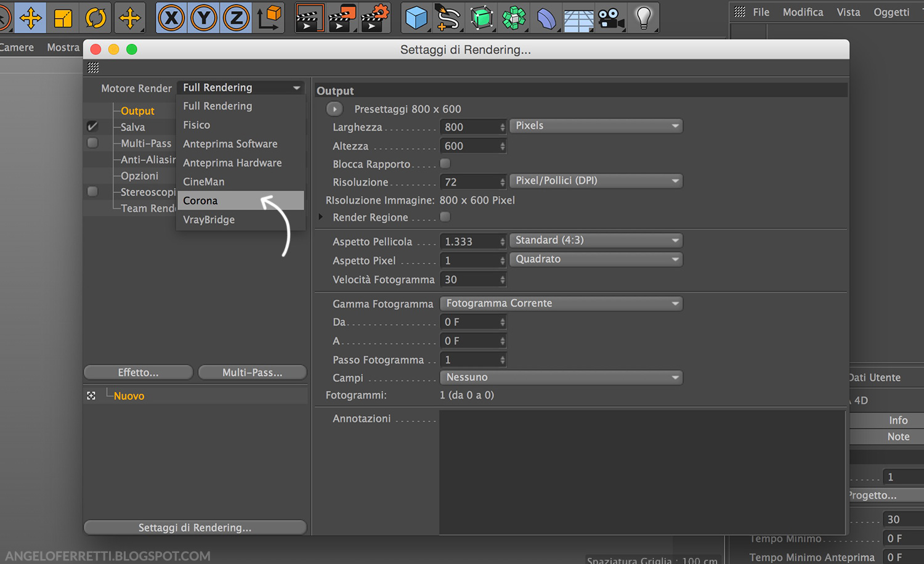
Task: Select the Scale tool icon
Action: [63, 18]
